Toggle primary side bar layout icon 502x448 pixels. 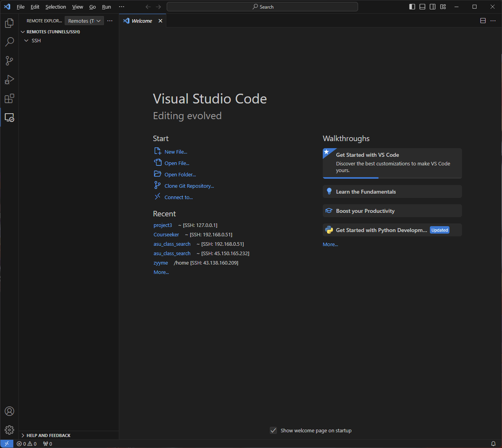[412, 7]
